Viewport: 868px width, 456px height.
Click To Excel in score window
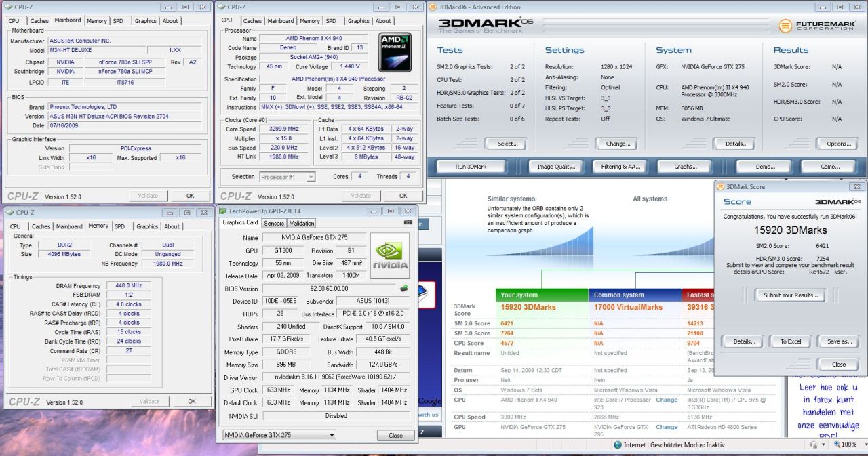[x=791, y=341]
